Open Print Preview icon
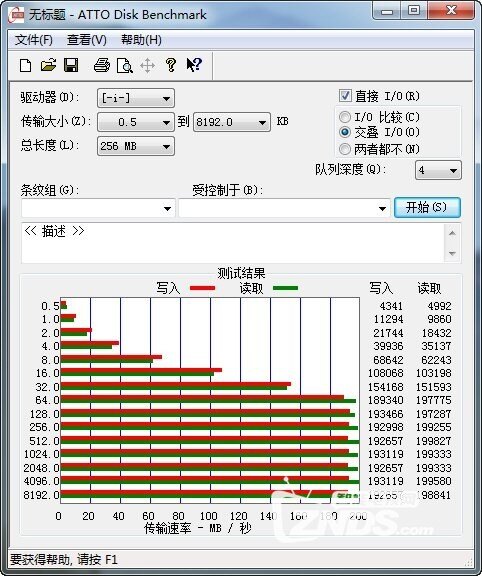This screenshot has height=576, width=482. pos(124,66)
